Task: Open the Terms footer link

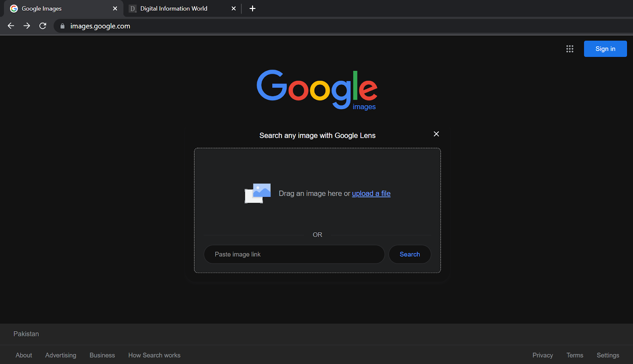Action: click(575, 355)
